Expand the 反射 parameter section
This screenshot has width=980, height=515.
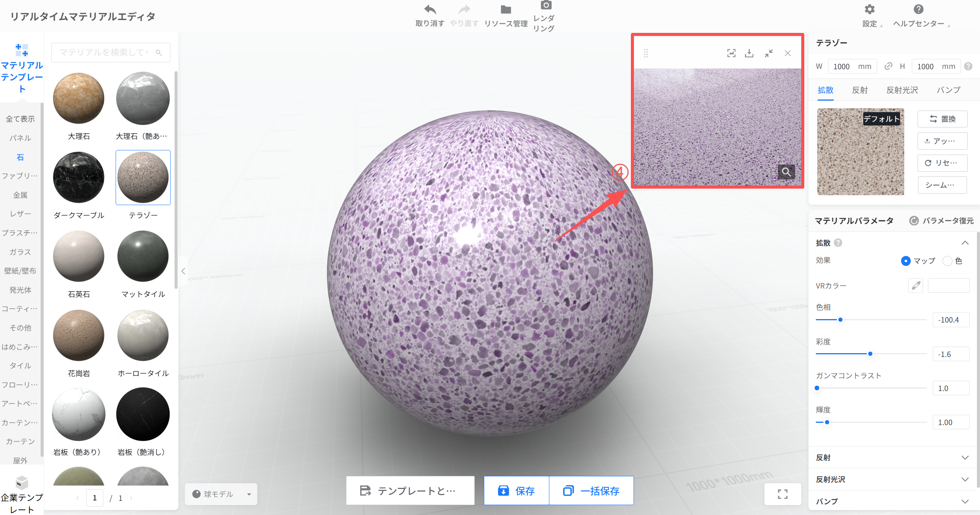(x=965, y=458)
